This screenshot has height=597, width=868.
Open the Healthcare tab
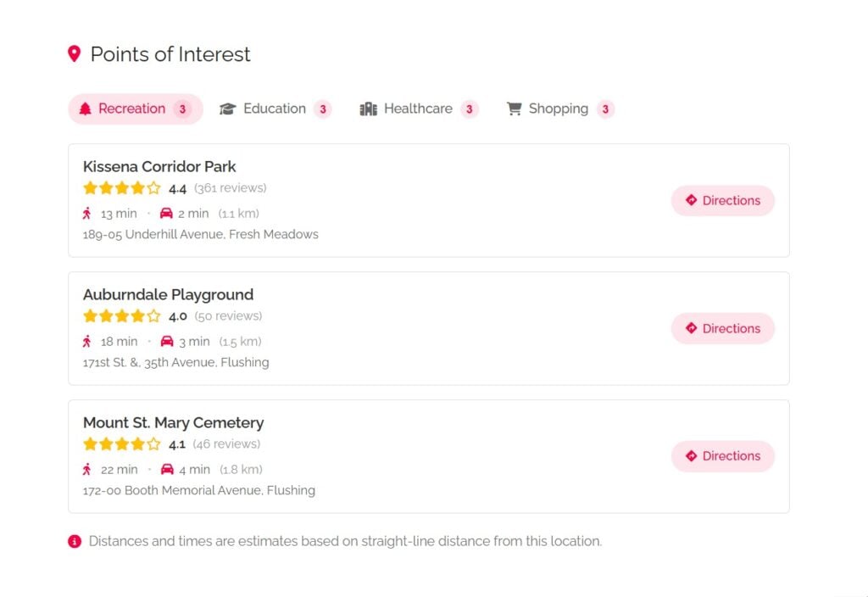tap(418, 109)
